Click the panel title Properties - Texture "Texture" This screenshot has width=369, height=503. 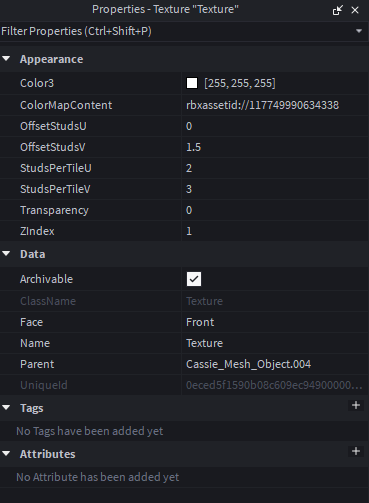tap(165, 9)
